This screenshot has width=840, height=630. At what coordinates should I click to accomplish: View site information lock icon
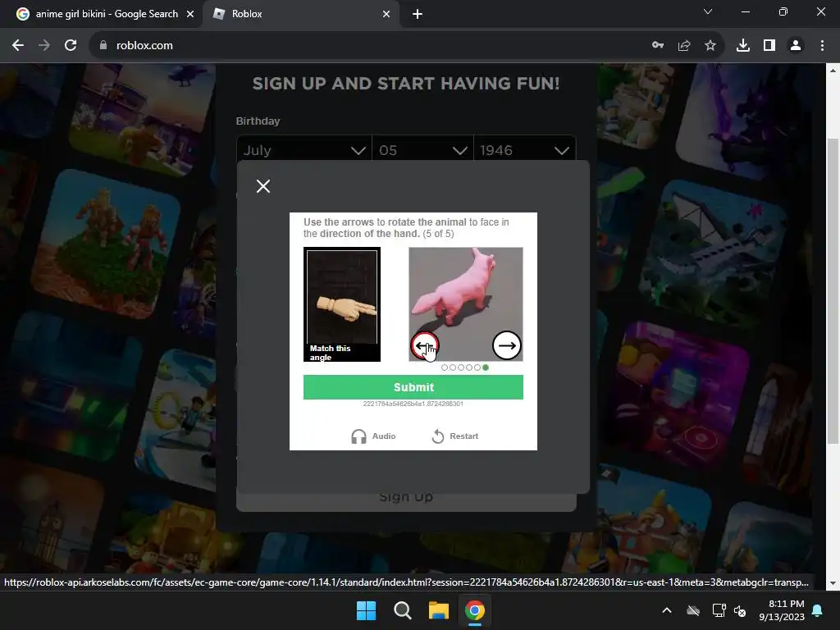(x=103, y=46)
